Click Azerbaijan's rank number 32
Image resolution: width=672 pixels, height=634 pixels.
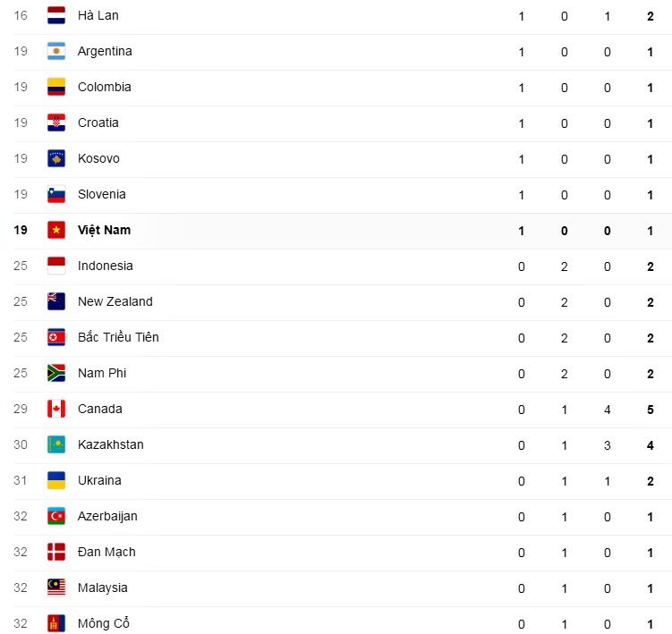click(21, 516)
